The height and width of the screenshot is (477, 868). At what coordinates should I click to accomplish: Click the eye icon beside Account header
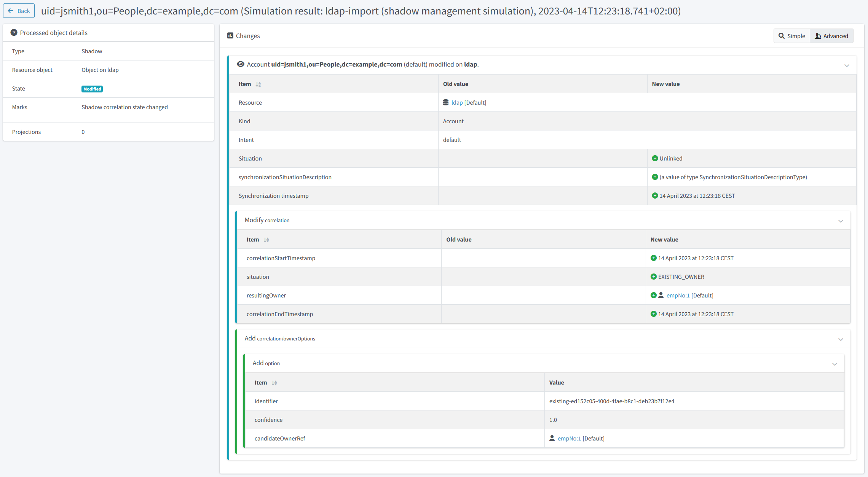point(240,64)
